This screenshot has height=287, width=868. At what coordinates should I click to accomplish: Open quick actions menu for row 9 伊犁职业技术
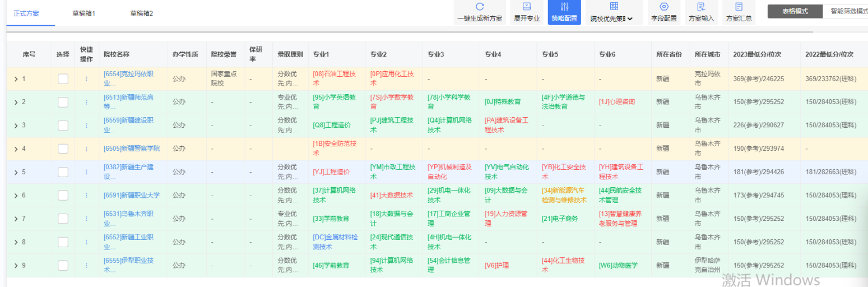(86, 266)
